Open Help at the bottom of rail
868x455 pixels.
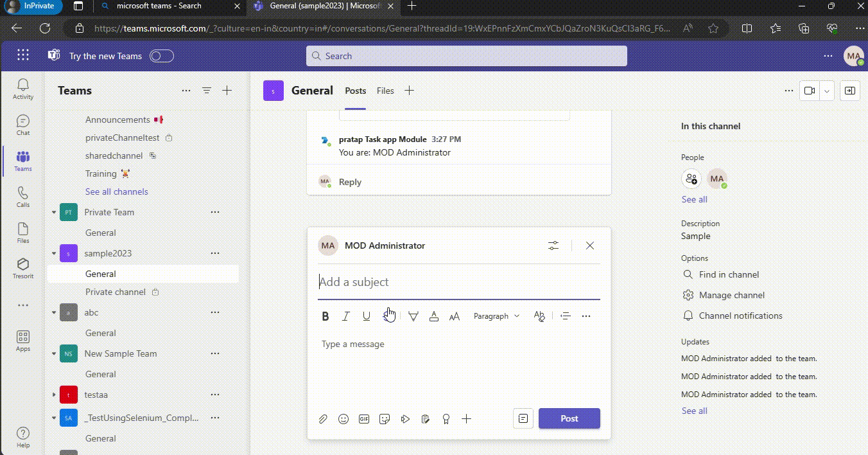coord(23,437)
